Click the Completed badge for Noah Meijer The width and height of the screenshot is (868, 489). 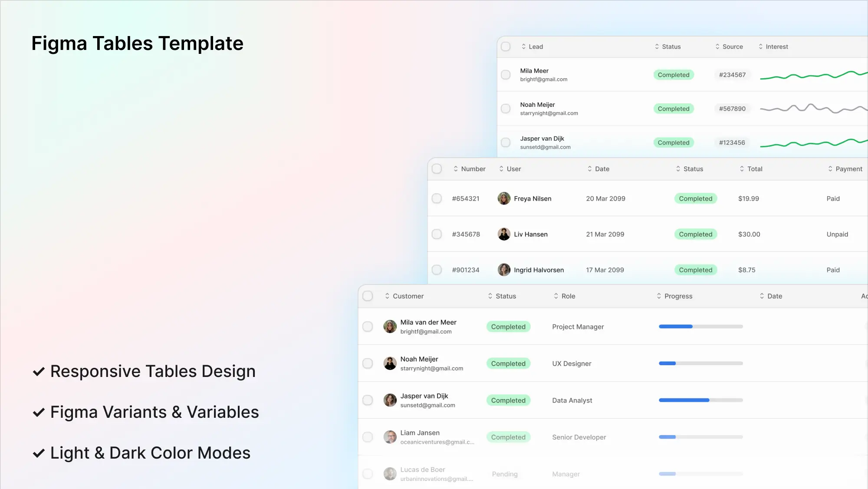coord(674,109)
